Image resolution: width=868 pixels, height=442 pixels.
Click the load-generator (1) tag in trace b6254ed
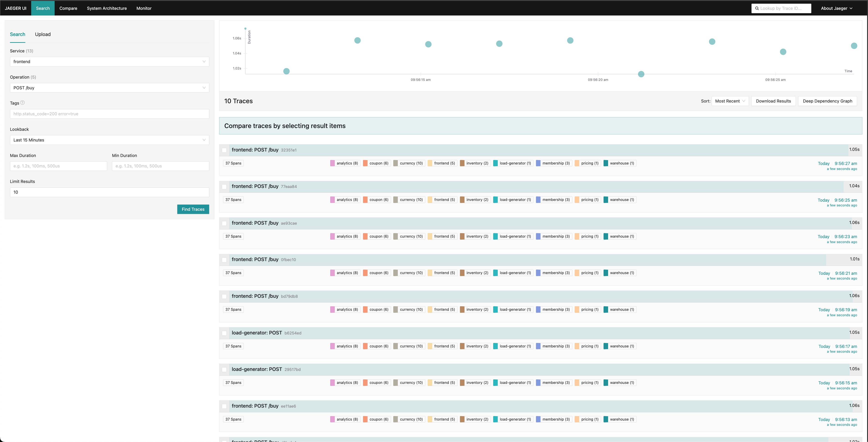(x=513, y=346)
